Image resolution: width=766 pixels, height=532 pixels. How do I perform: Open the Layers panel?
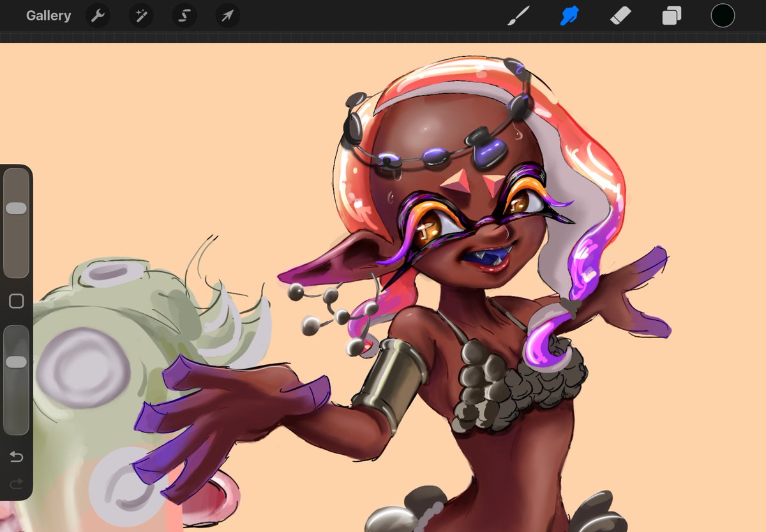(672, 16)
